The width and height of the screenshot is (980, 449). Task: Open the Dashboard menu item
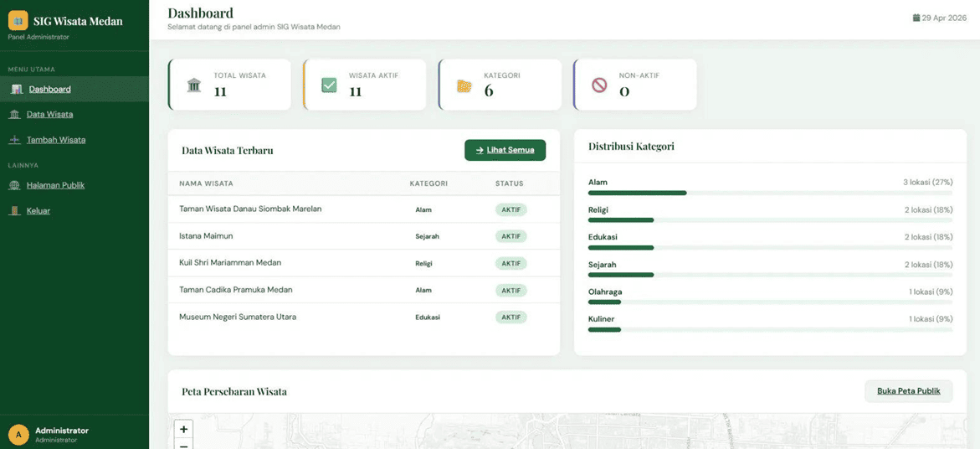[x=74, y=89]
